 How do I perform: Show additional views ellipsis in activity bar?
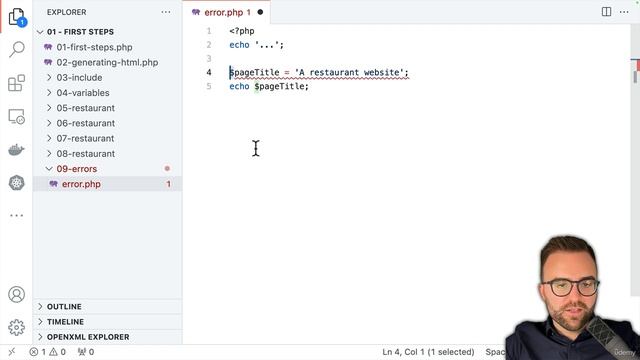[16, 216]
